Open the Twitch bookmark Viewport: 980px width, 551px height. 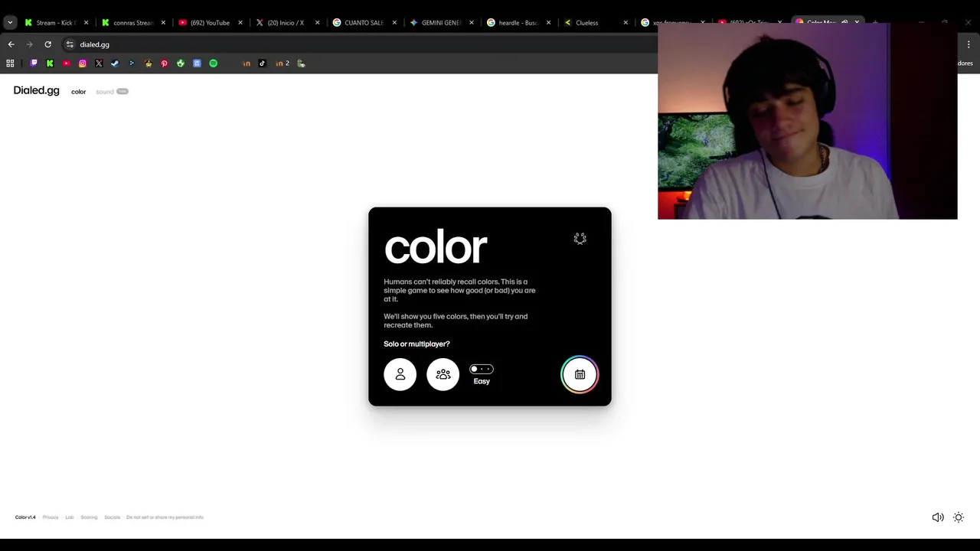(x=34, y=64)
